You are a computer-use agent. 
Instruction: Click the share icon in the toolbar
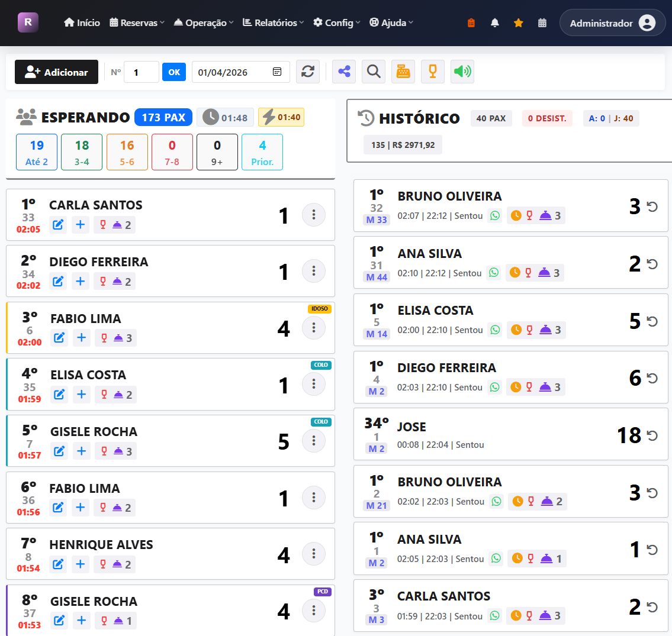[344, 72]
